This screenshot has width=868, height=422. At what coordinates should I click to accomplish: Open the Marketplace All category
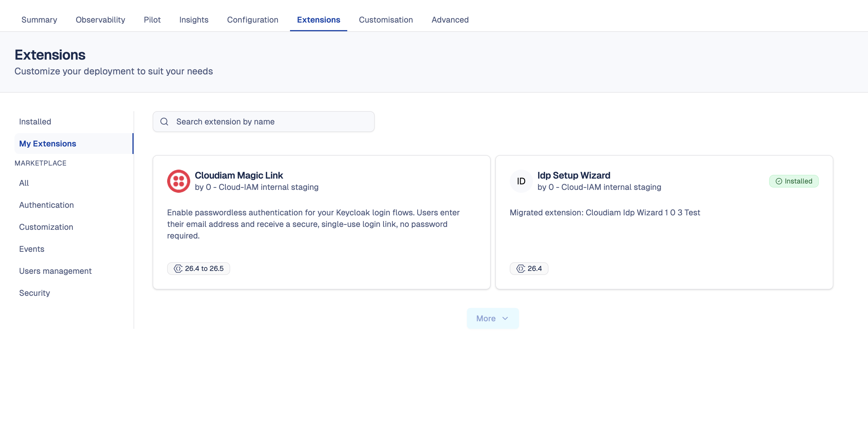click(24, 183)
